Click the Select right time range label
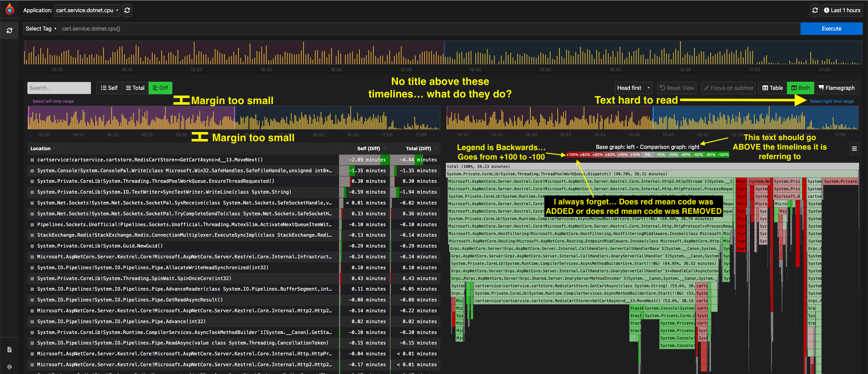The image size is (868, 374). pos(832,101)
